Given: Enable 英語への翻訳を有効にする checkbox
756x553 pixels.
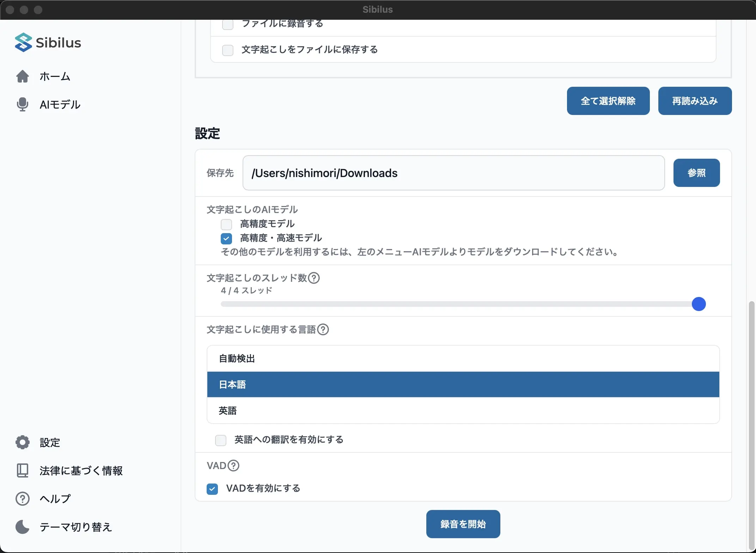Looking at the screenshot, I should tap(221, 440).
